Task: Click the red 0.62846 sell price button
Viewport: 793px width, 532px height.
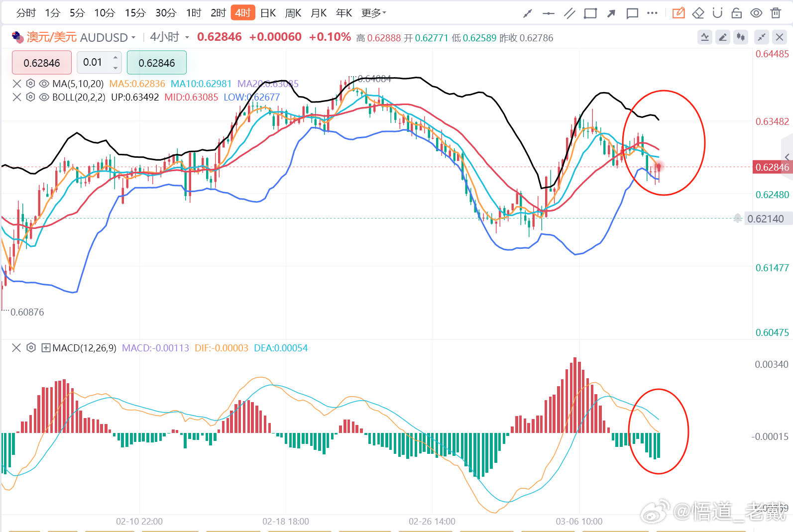Action: (x=42, y=63)
